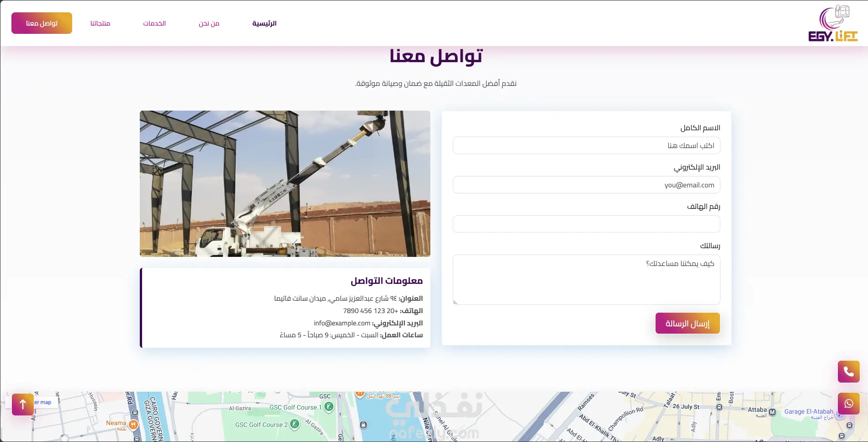Click the رقم الهاتف form label
Screen dimensions: 868x442
point(704,207)
